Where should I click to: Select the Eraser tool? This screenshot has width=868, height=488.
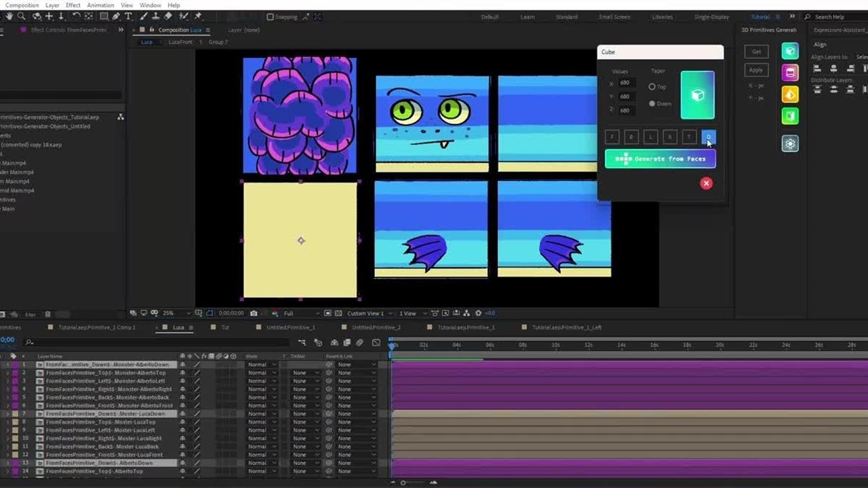pyautogui.click(x=168, y=16)
